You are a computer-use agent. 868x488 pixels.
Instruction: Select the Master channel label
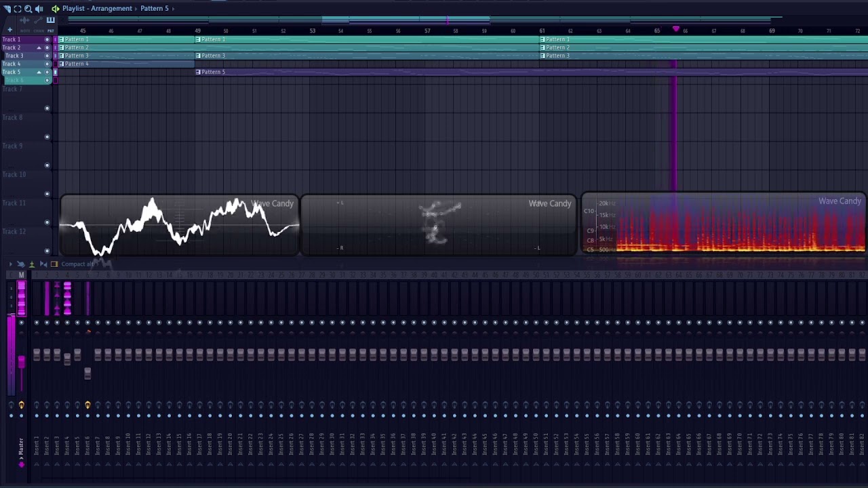21,446
